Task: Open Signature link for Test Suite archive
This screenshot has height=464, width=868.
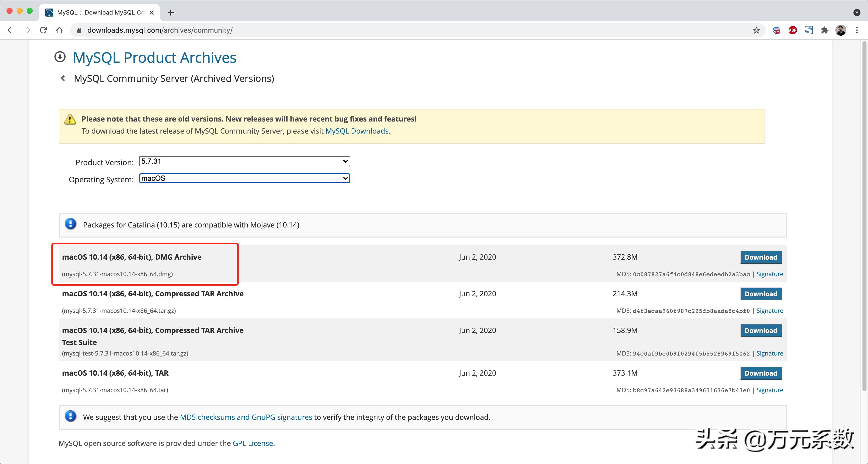Action: [769, 353]
